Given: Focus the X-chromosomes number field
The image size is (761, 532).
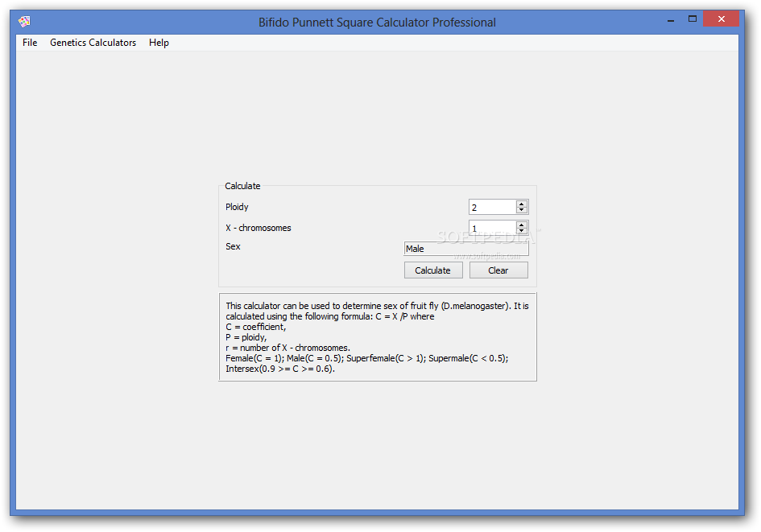Looking at the screenshot, I should 493,228.
